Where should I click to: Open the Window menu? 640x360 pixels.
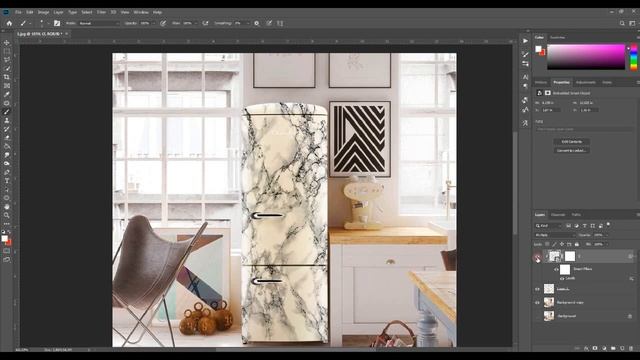click(141, 12)
